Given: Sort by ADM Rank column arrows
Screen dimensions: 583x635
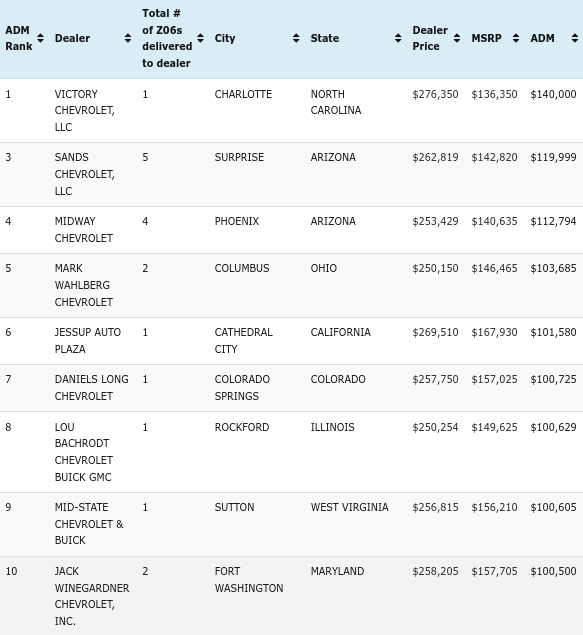Looking at the screenshot, I should point(40,38).
